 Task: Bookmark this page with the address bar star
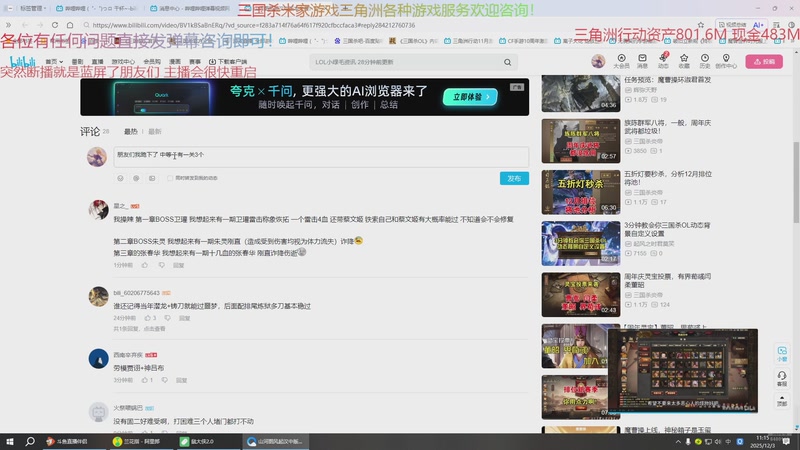(x=701, y=24)
